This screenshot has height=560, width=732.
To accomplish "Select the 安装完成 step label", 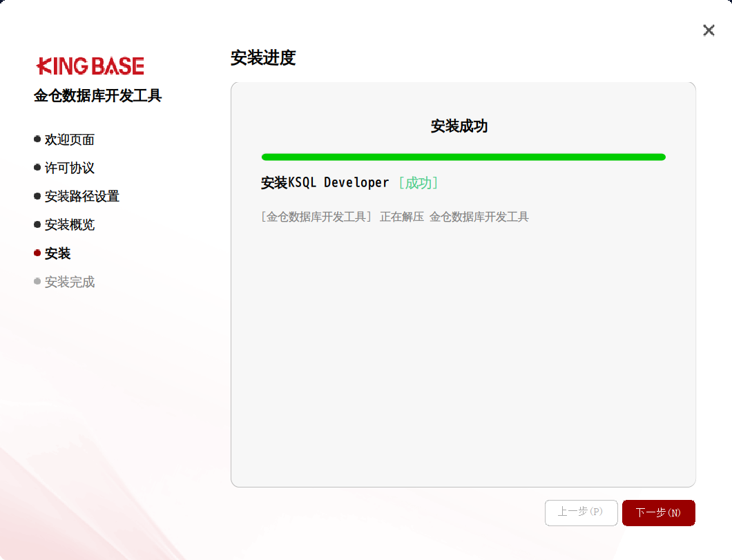I will pyautogui.click(x=70, y=282).
